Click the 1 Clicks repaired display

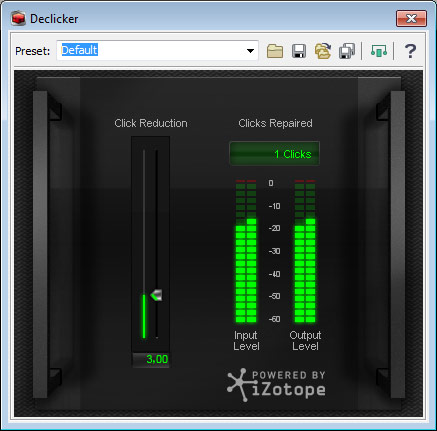275,154
